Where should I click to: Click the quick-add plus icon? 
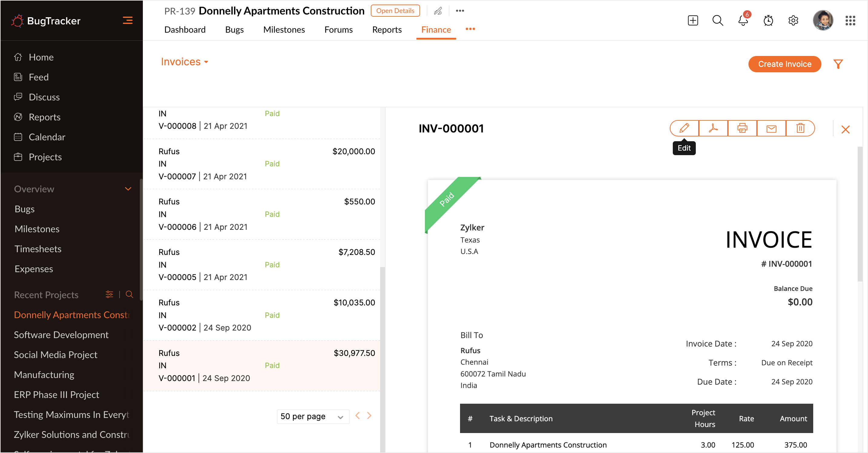pyautogui.click(x=693, y=21)
